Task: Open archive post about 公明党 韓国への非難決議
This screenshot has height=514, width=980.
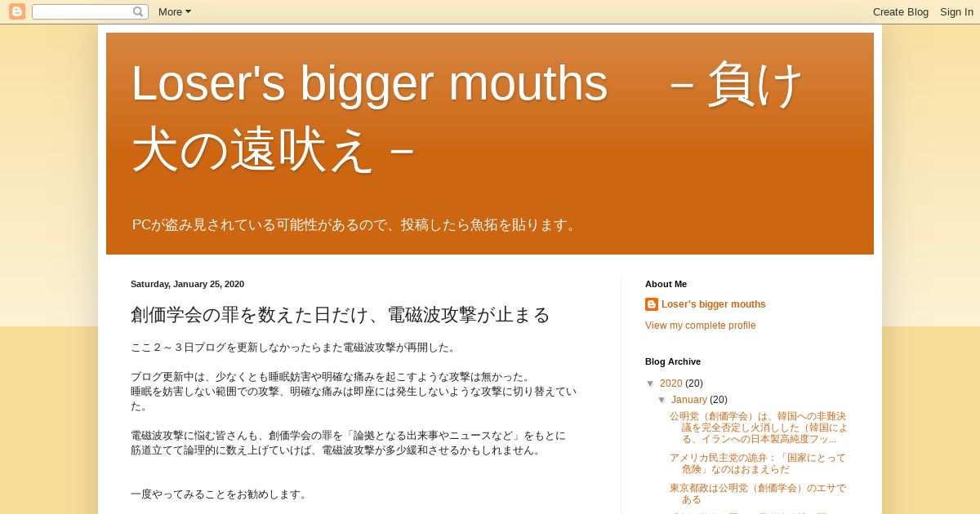Action: [x=759, y=428]
